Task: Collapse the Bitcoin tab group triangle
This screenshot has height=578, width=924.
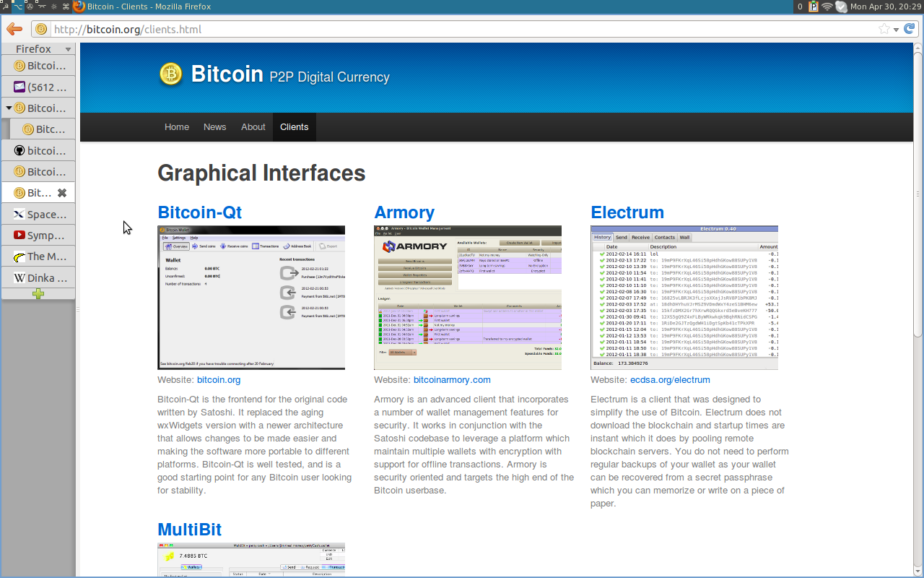Action: (9, 108)
